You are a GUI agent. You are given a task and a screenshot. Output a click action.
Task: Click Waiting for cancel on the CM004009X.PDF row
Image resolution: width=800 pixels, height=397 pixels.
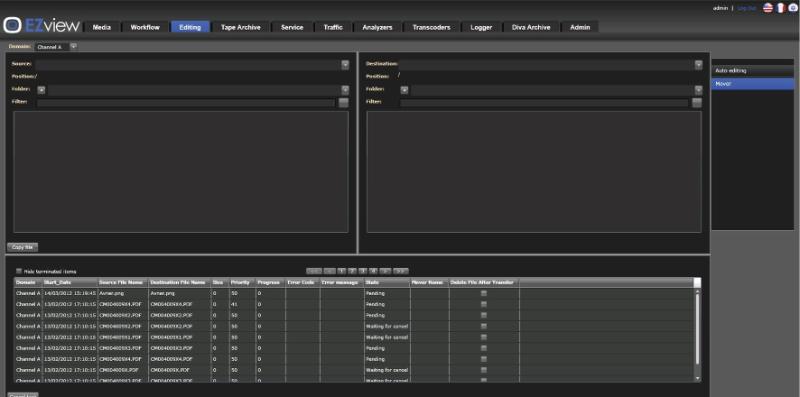387,370
